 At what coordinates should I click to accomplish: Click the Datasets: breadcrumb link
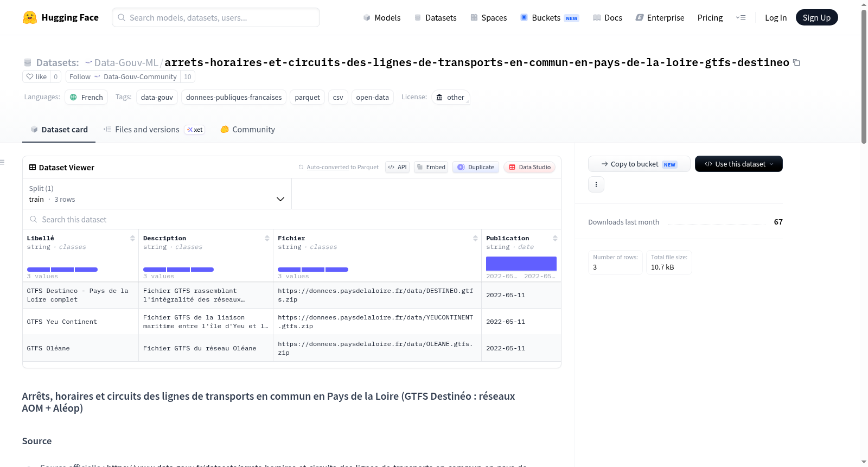(58, 62)
